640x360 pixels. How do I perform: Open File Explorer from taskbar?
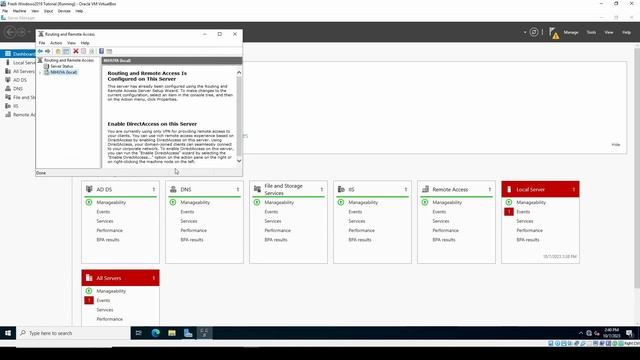click(172, 333)
